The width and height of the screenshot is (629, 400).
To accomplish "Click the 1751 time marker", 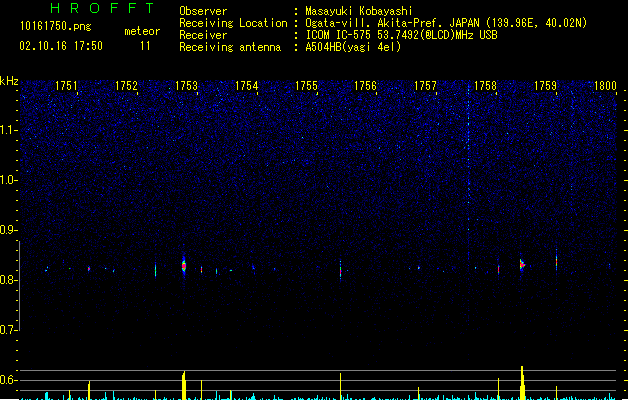I will [x=66, y=86].
